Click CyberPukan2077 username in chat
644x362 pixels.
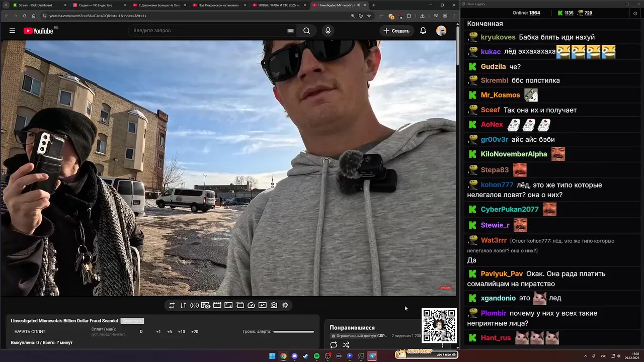coord(510,209)
